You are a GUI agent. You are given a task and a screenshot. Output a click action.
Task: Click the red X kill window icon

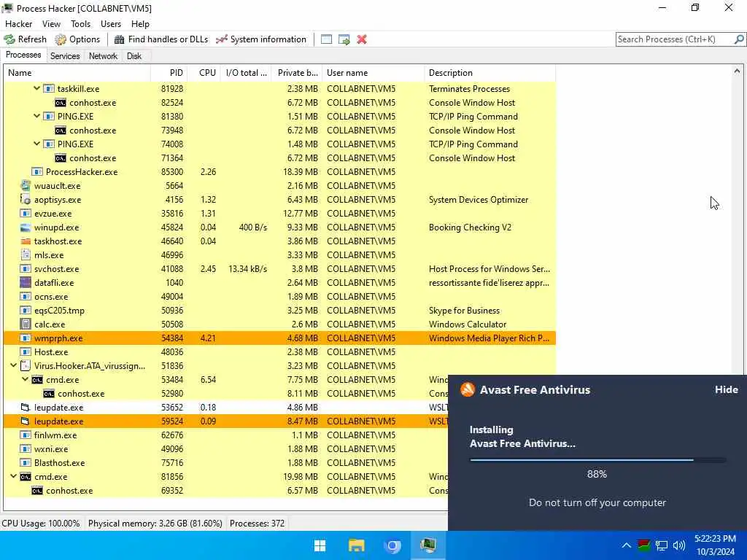[x=362, y=39]
